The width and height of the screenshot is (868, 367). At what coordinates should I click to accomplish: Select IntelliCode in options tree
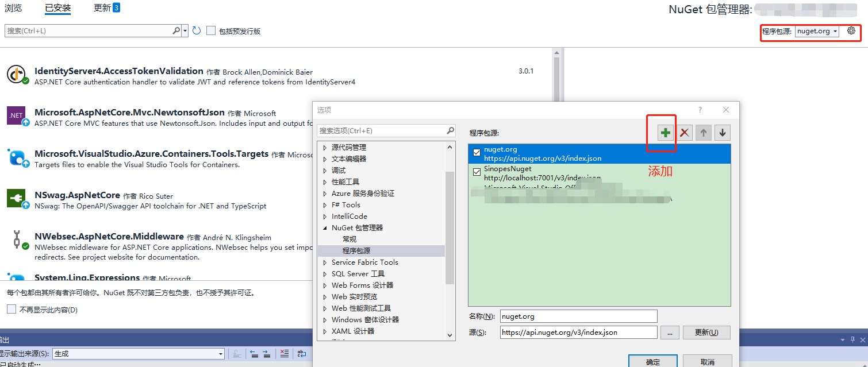pos(349,217)
